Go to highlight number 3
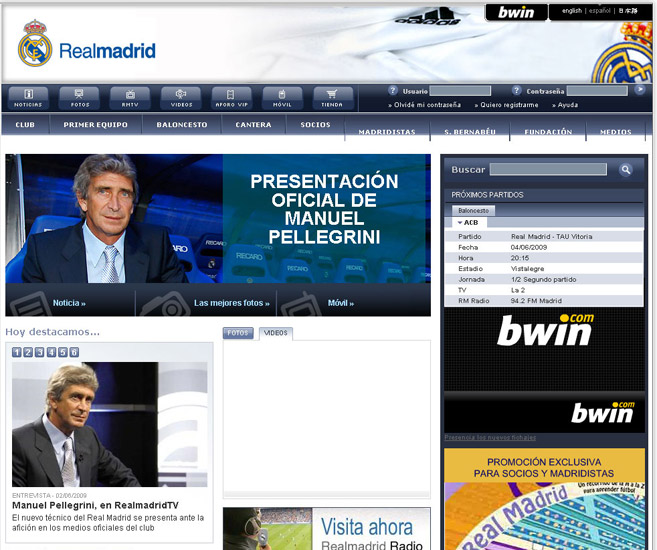 [x=39, y=352]
